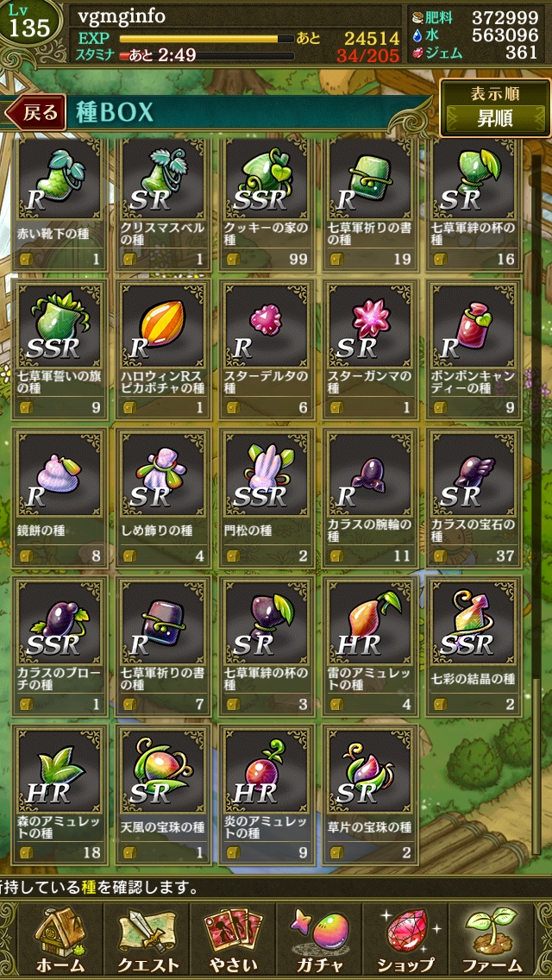Select the ハロウィンRスピカボチャの種 striped seed

click(x=164, y=349)
